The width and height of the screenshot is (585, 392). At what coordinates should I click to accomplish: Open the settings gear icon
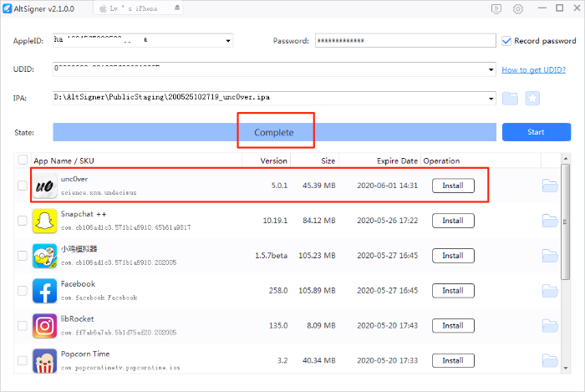pos(518,8)
